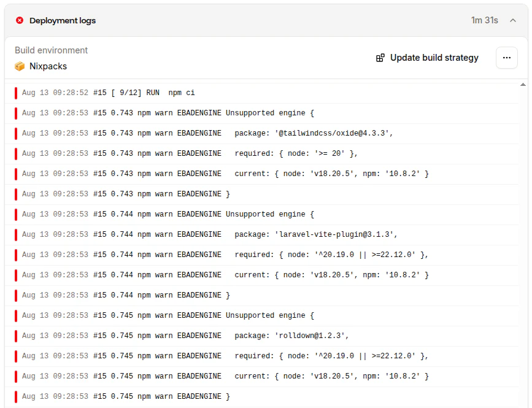Select the "required: { node: '>= 20' }" line
The height and width of the screenshot is (408, 532).
click(x=261, y=153)
